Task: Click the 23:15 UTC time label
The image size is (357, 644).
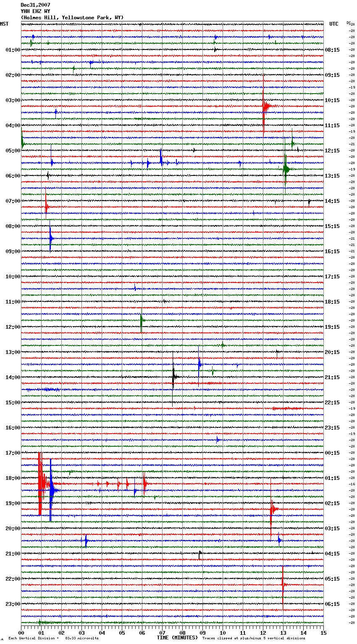Action: click(332, 428)
